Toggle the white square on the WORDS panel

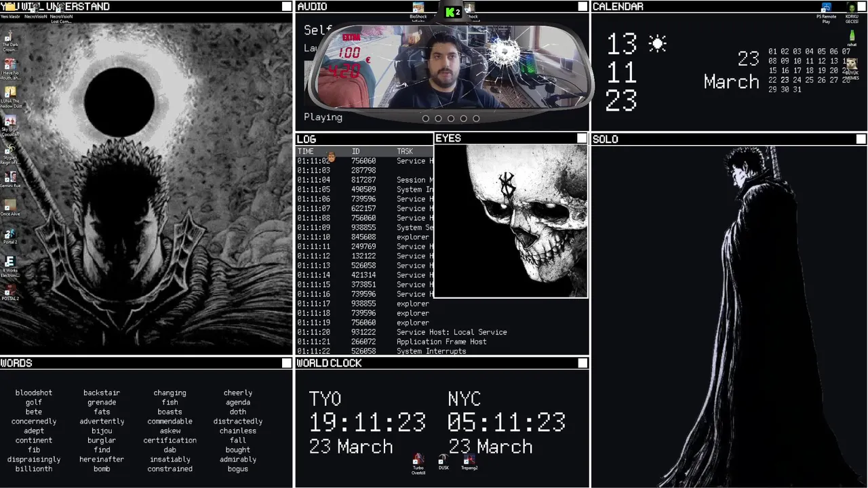point(287,363)
